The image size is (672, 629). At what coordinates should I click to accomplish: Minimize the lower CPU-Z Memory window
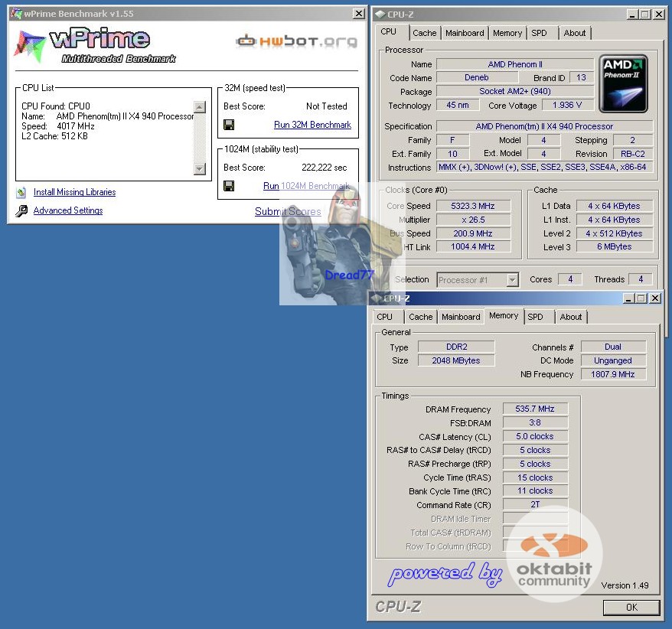click(628, 298)
